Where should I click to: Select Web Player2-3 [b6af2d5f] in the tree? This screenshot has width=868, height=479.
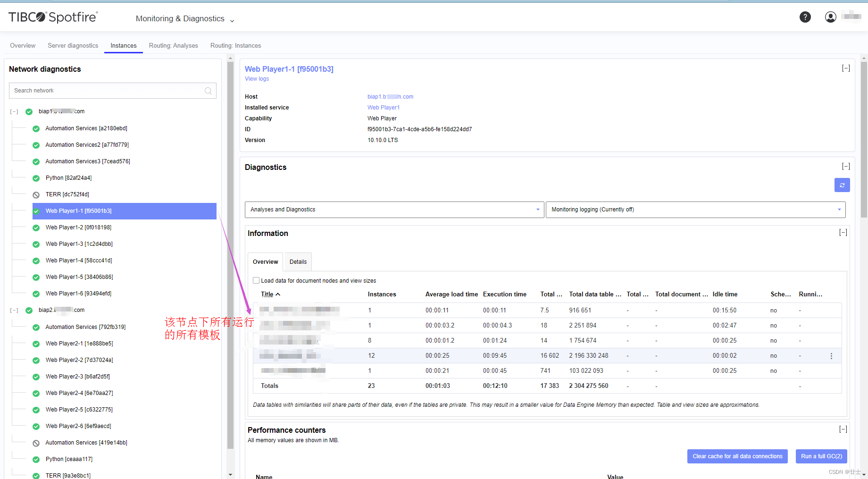pyautogui.click(x=78, y=377)
